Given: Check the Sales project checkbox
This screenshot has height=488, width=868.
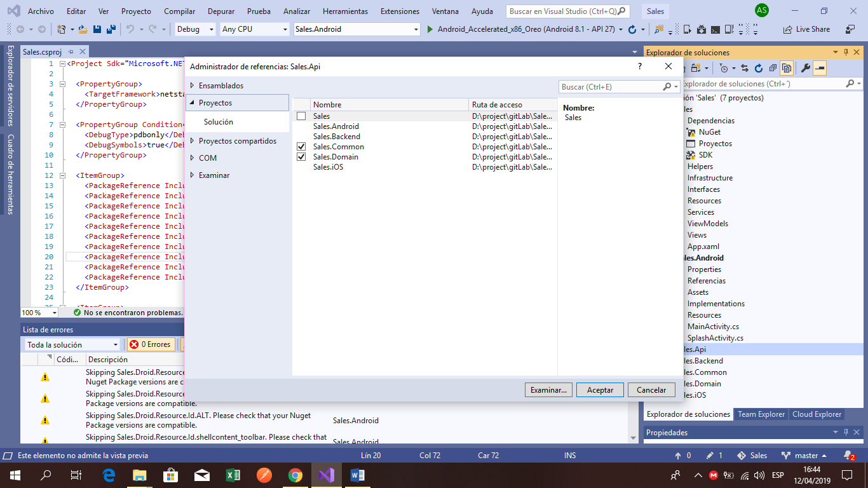Looking at the screenshot, I should tap(301, 116).
